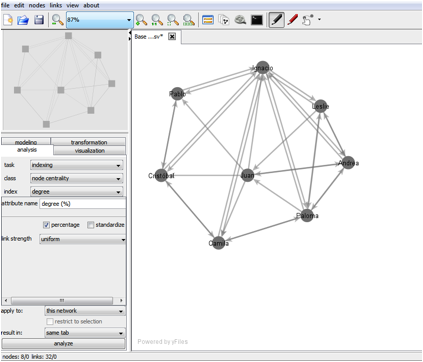This screenshot has height=362, width=423.
Task: Close the Base network tab
Action: (172, 37)
